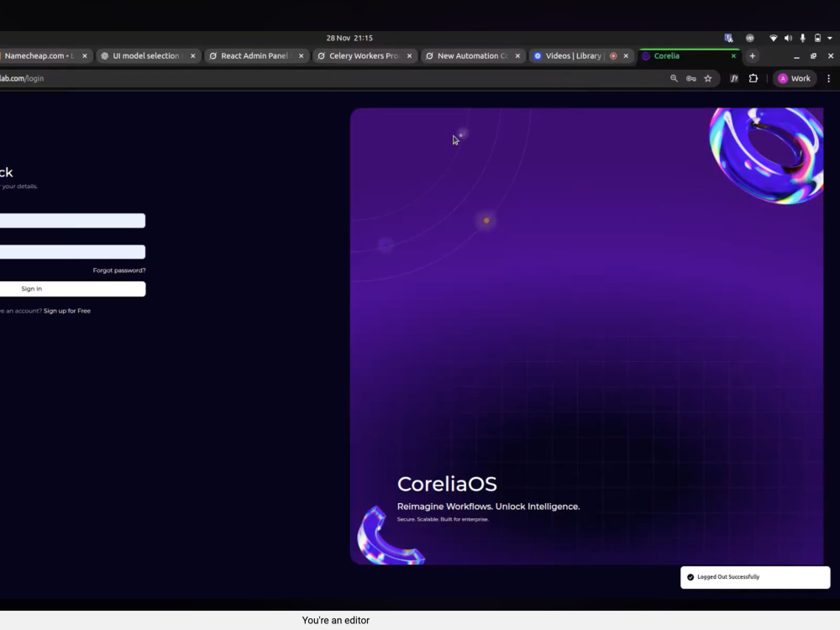Focus the lower login input field

[x=72, y=252]
